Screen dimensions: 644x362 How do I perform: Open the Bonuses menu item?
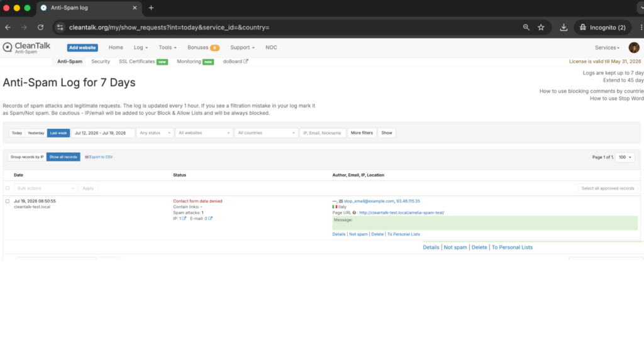point(198,48)
